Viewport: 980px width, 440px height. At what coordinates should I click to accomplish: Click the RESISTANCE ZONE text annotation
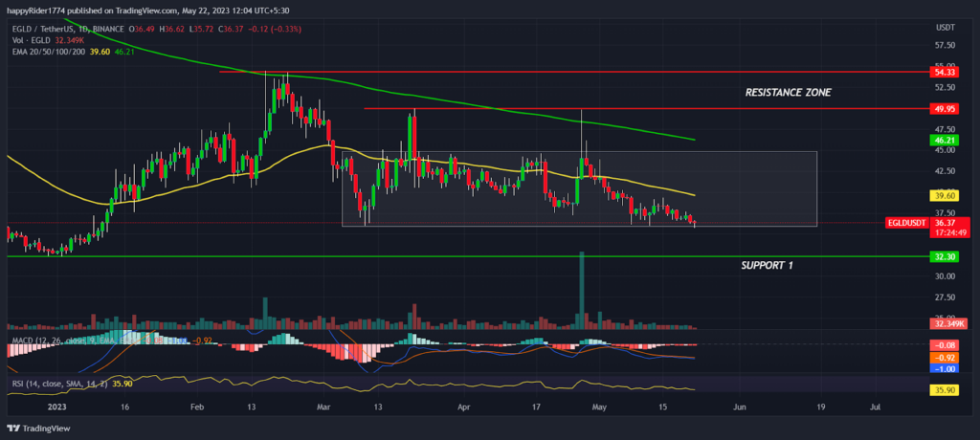789,93
